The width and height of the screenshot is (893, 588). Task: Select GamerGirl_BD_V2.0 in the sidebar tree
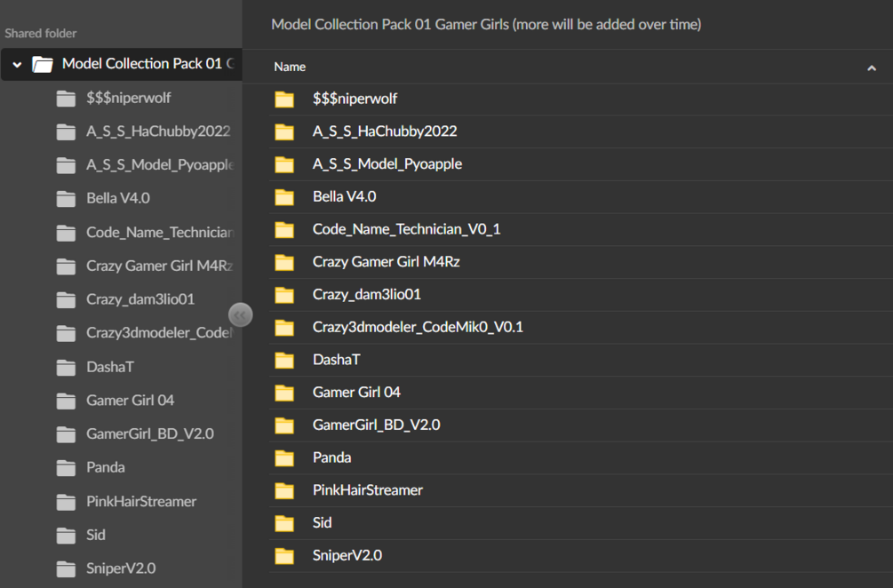(x=150, y=434)
